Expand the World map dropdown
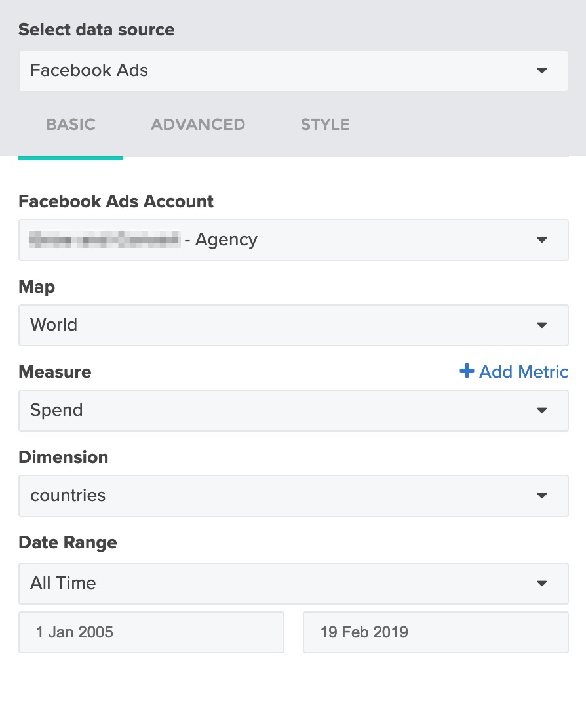 click(293, 325)
